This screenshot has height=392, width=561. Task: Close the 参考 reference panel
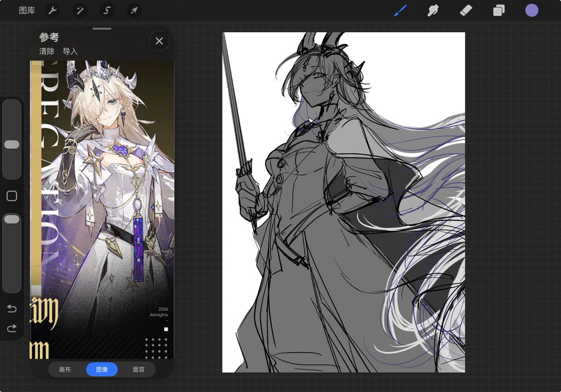(159, 41)
